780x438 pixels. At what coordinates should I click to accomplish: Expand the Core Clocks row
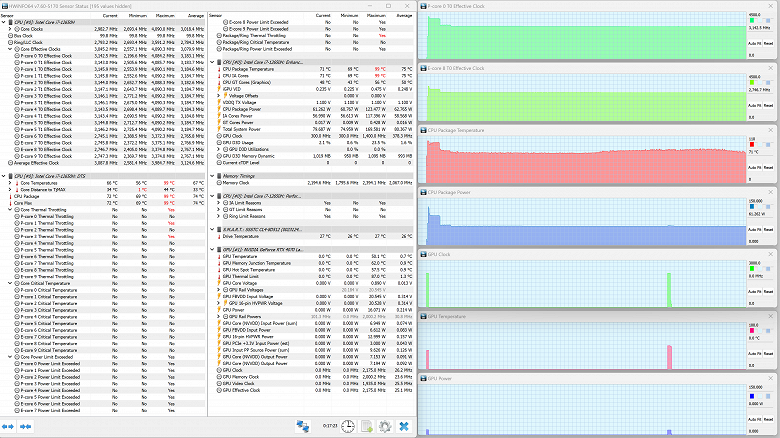click(x=10, y=29)
